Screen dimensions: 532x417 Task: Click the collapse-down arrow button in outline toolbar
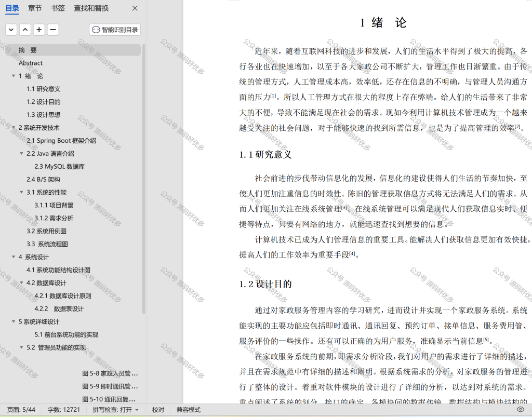[11, 30]
